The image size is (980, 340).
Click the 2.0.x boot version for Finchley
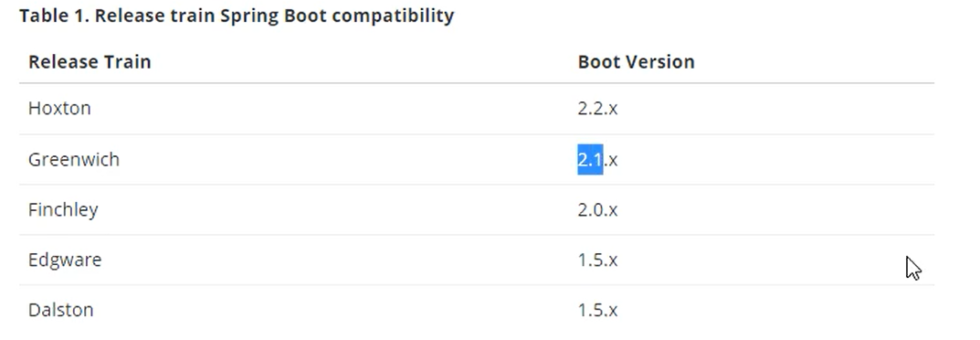click(597, 210)
